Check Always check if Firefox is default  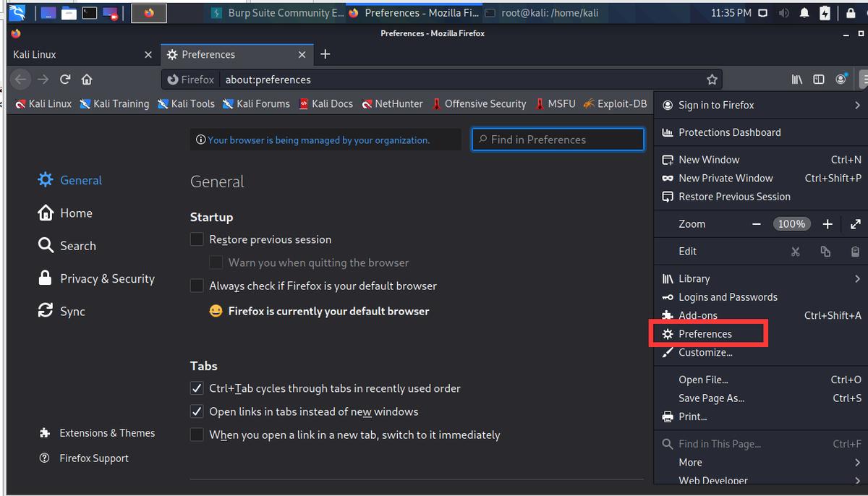coord(197,286)
